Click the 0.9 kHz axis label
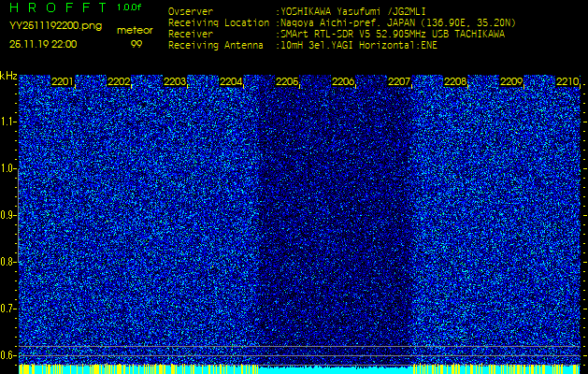Image resolution: width=588 pixels, height=374 pixels. (7, 215)
